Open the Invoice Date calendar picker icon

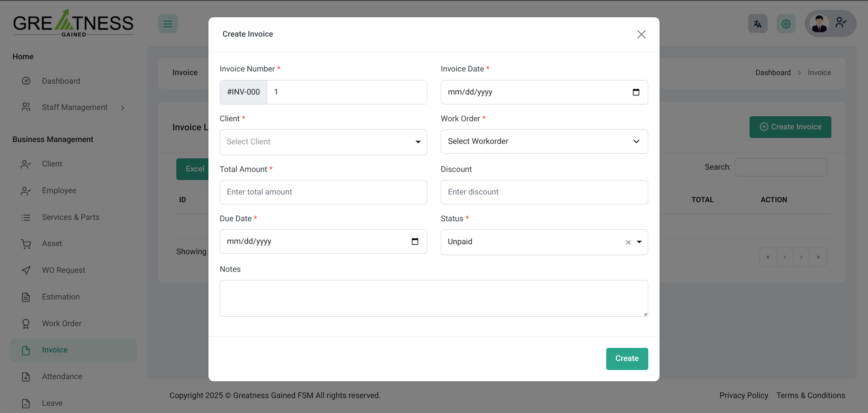tap(636, 92)
